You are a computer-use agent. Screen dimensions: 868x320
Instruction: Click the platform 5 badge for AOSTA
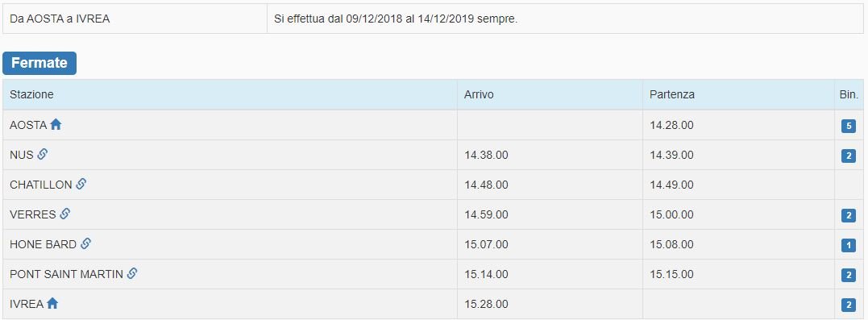848,126
